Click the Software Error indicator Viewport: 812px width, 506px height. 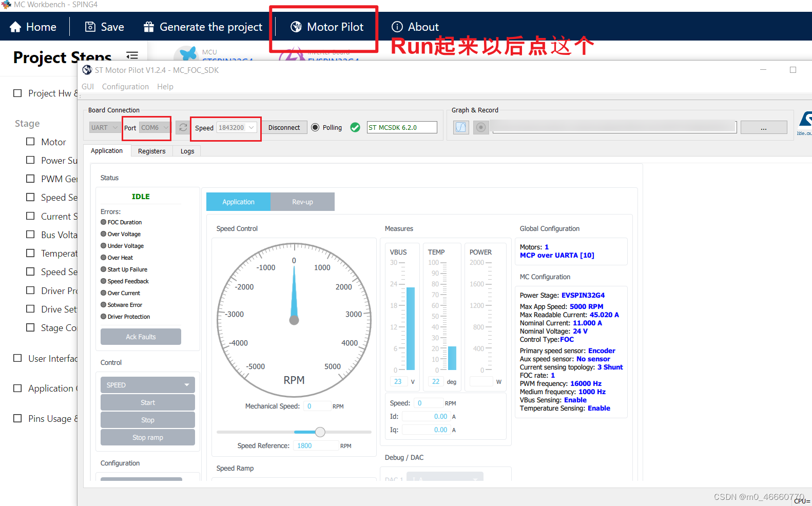click(x=104, y=305)
